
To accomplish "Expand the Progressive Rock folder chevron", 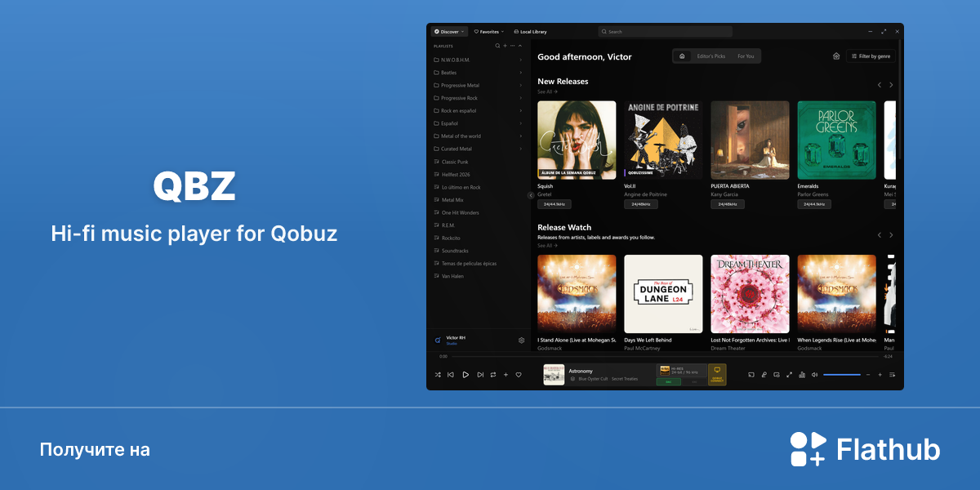I will point(521,98).
